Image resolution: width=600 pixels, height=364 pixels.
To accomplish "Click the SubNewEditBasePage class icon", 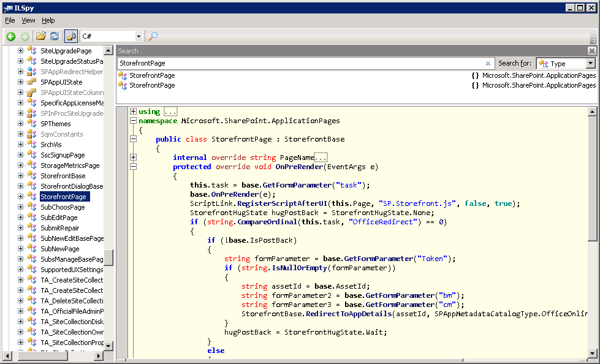I will click(32, 238).
